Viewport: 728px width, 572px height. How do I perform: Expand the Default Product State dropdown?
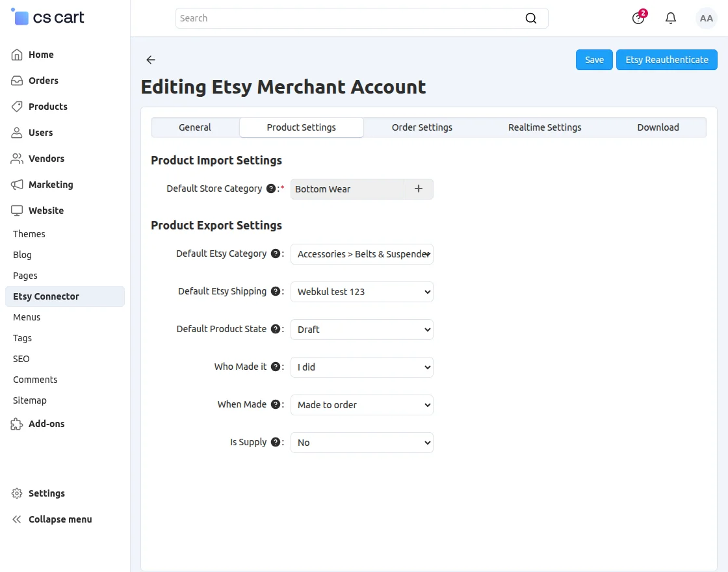click(361, 329)
